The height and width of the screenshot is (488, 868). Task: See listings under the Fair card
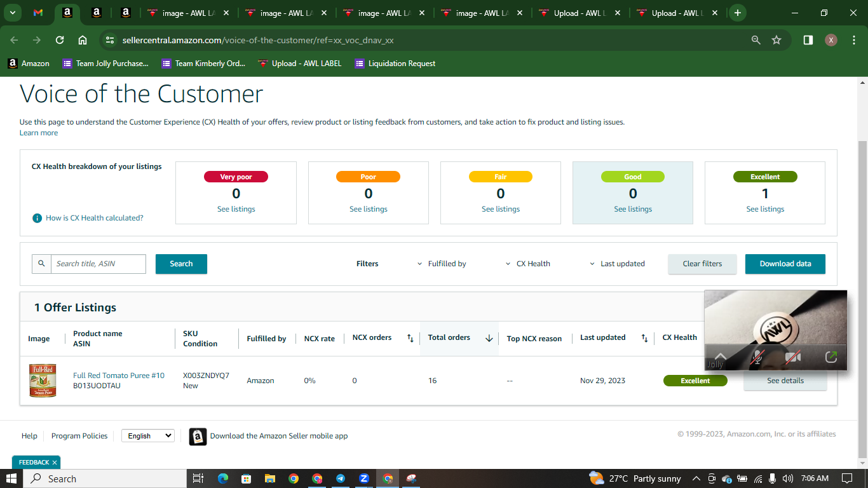(501, 209)
